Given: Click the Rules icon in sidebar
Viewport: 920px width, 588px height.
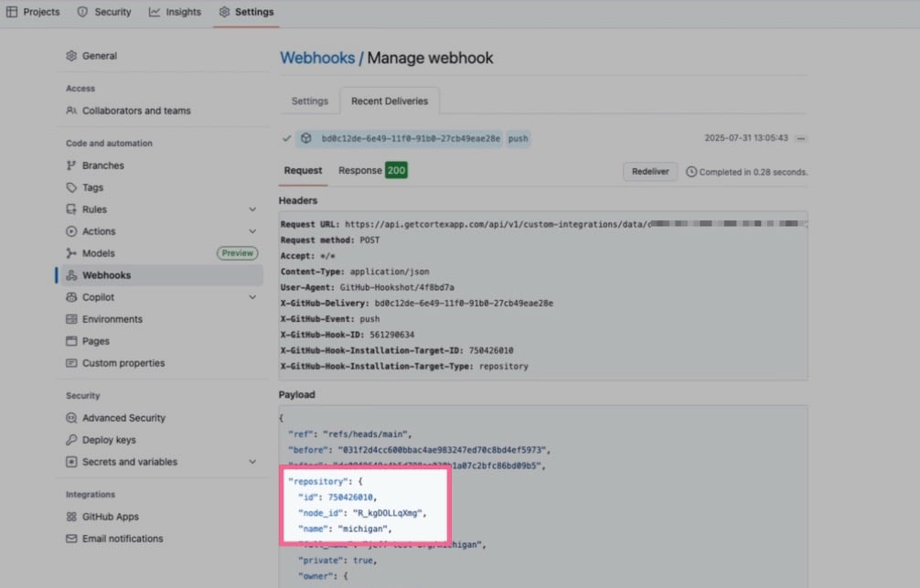Looking at the screenshot, I should (x=71, y=209).
